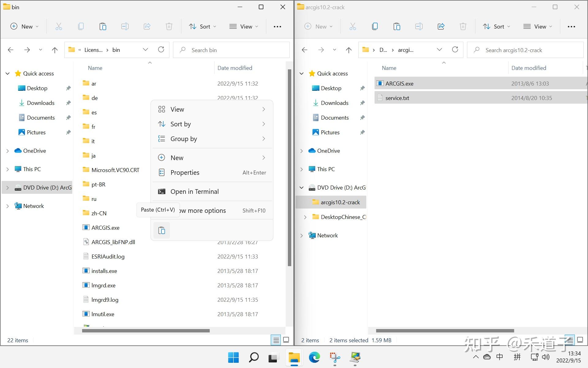Click Show more options in context menu
Image resolution: width=588 pixels, height=368 pixels.
tap(212, 211)
